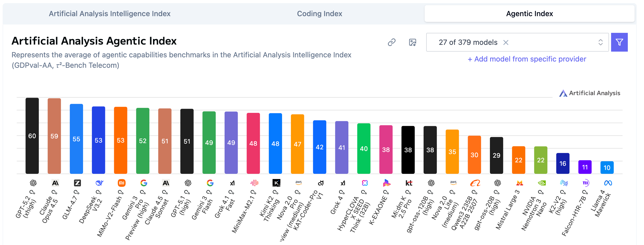The image size is (644, 245).
Task: Open the purple filter button
Action: click(619, 42)
